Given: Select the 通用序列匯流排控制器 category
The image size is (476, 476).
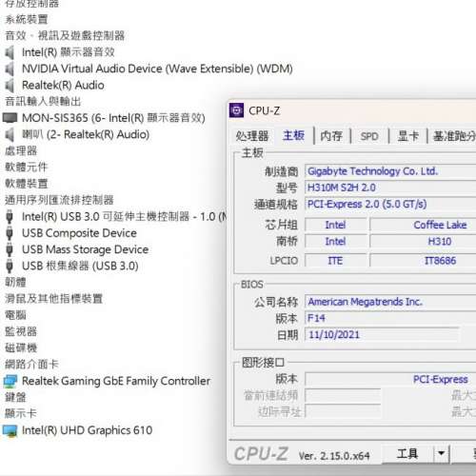Looking at the screenshot, I should (59, 200).
